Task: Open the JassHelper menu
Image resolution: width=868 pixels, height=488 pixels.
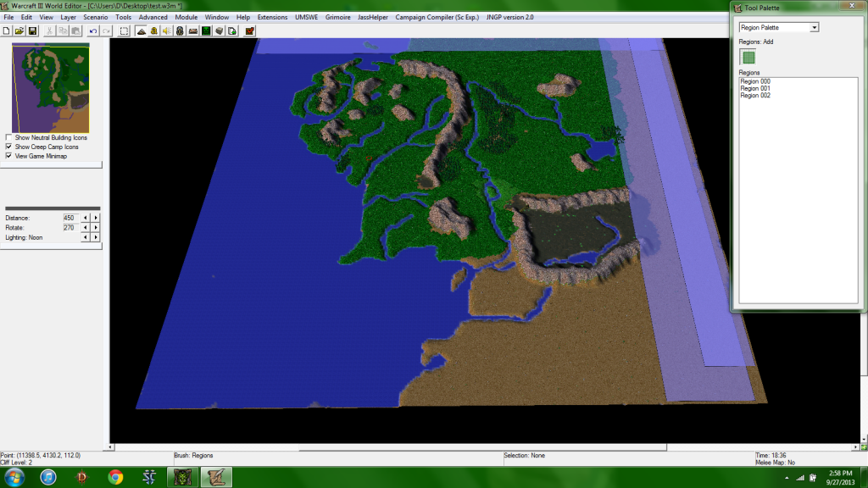Action: 373,17
